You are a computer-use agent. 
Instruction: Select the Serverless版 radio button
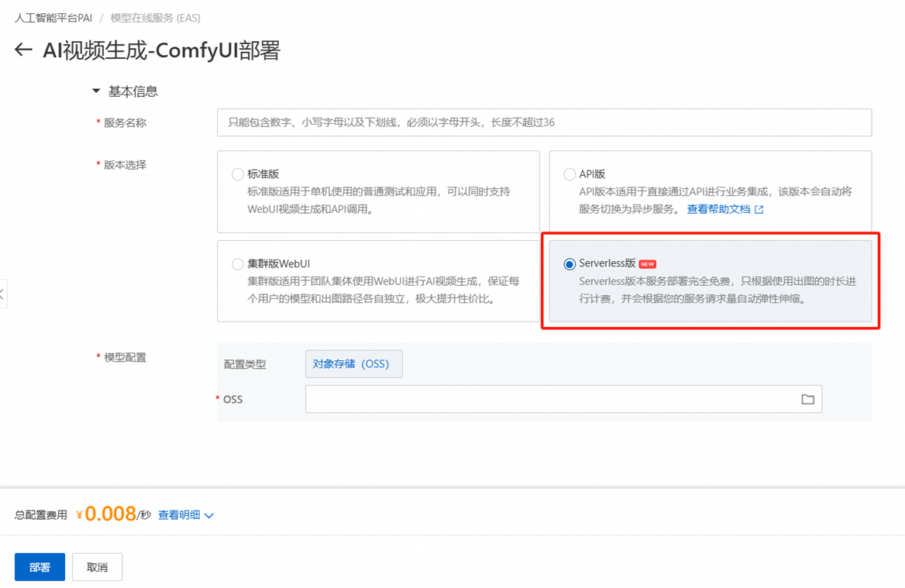pyautogui.click(x=569, y=264)
